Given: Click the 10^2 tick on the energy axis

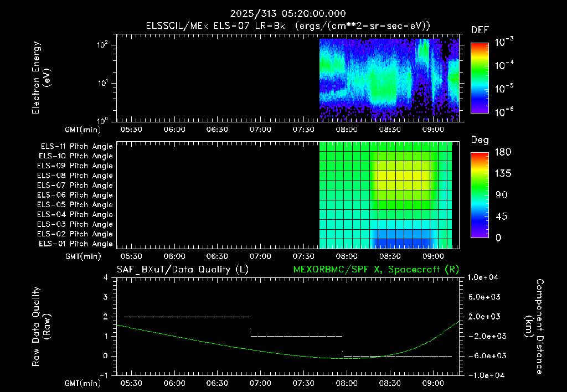Looking at the screenshot, I should tap(102, 45).
